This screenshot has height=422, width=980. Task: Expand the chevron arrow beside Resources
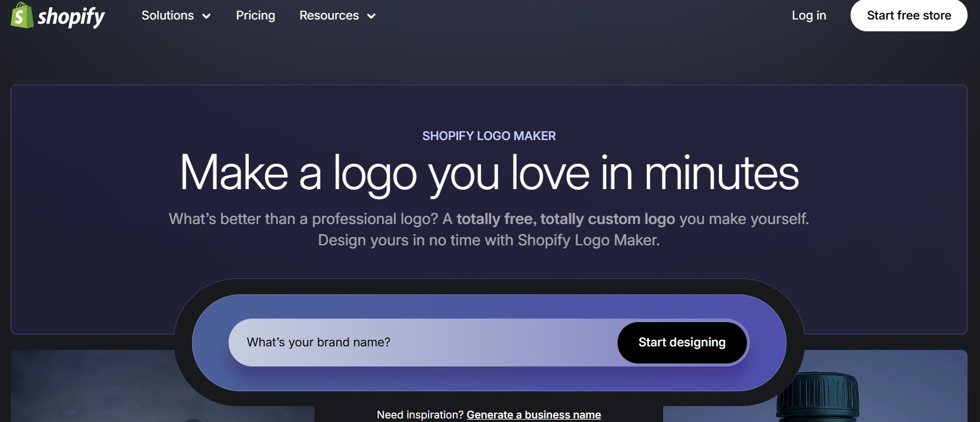[371, 17]
